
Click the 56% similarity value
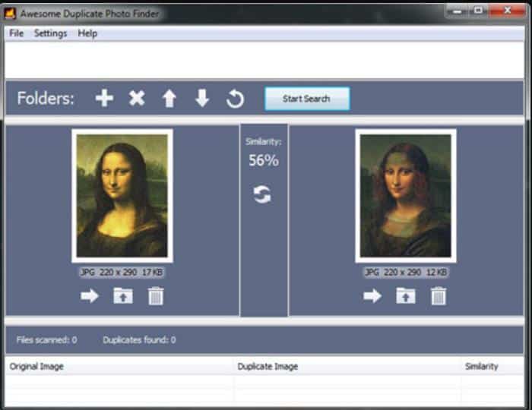pyautogui.click(x=264, y=160)
